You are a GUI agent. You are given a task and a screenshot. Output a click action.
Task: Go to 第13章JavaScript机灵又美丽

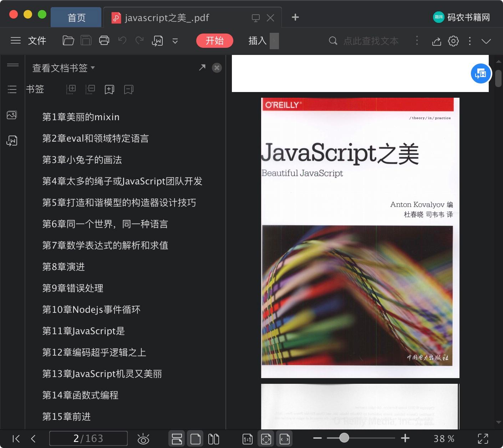pyautogui.click(x=102, y=374)
